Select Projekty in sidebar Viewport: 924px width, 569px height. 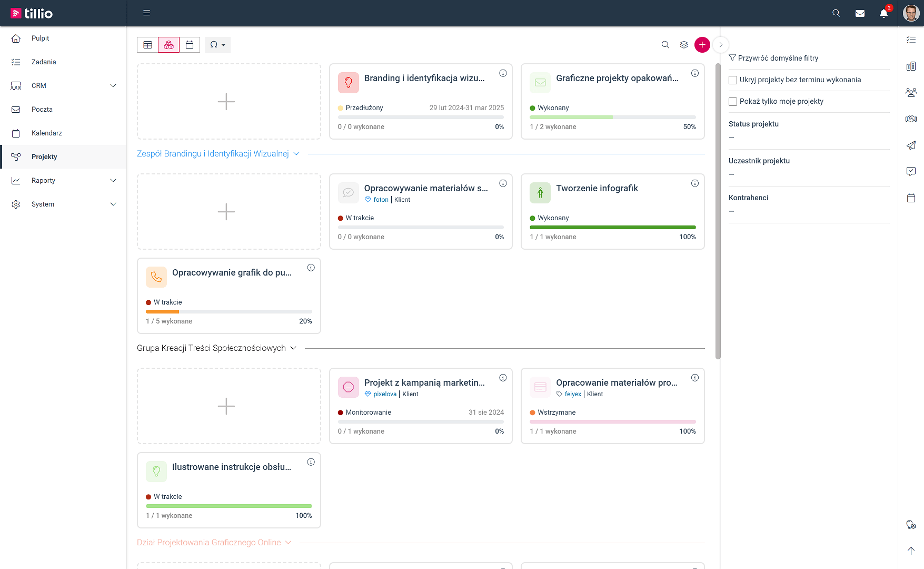[x=63, y=156]
